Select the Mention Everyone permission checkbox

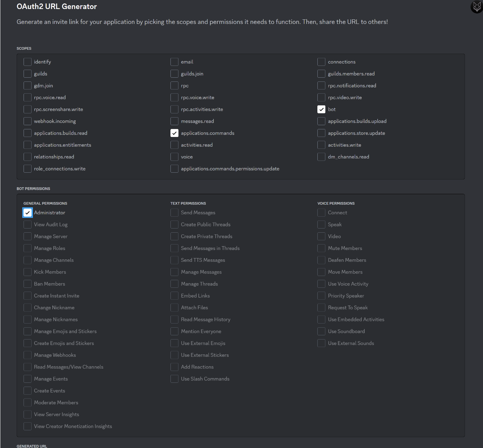pos(174,331)
